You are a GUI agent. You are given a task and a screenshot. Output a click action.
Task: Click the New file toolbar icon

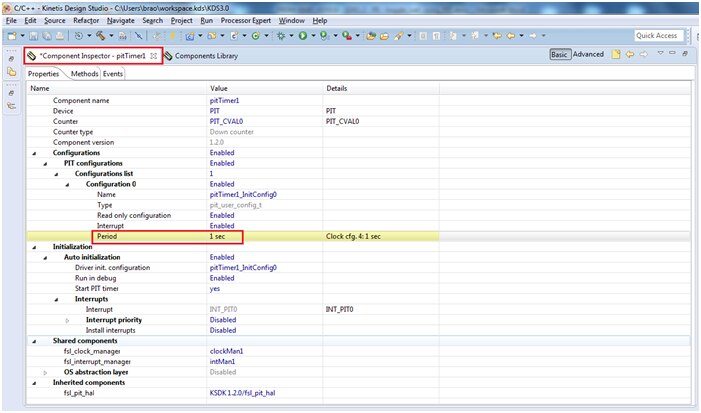click(11, 35)
